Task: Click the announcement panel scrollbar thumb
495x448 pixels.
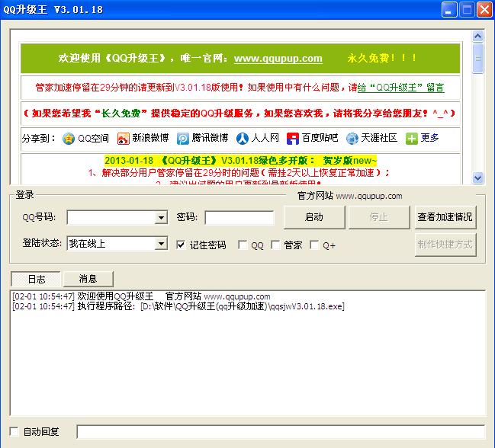Action: tap(478, 58)
